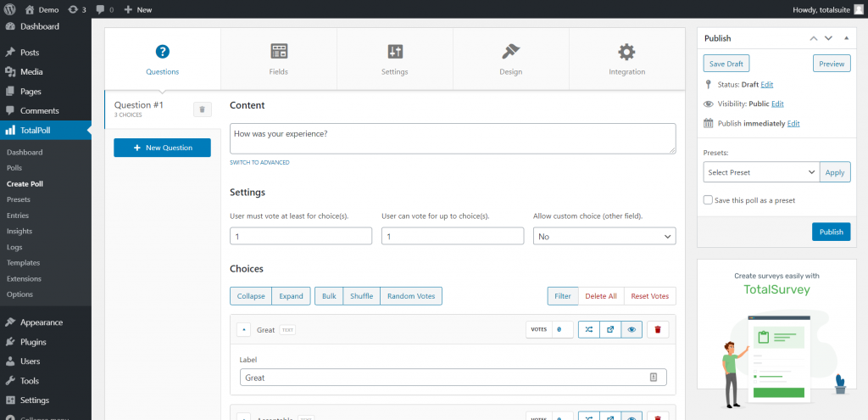Open the Select Preset dropdown
The image size is (868, 420).
click(761, 172)
